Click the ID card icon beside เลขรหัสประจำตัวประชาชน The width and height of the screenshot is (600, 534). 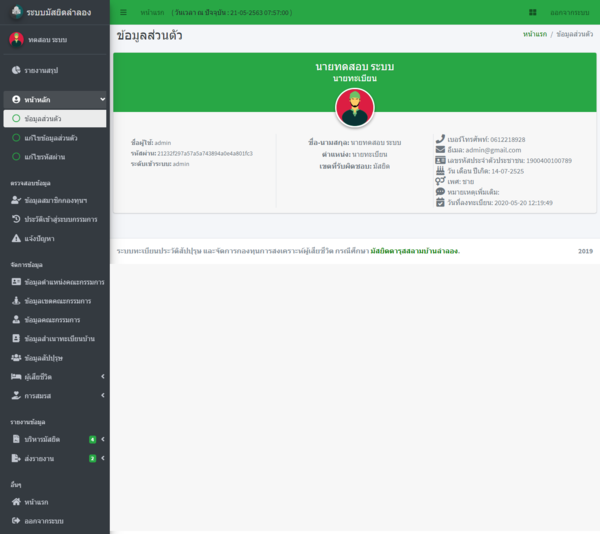click(440, 160)
